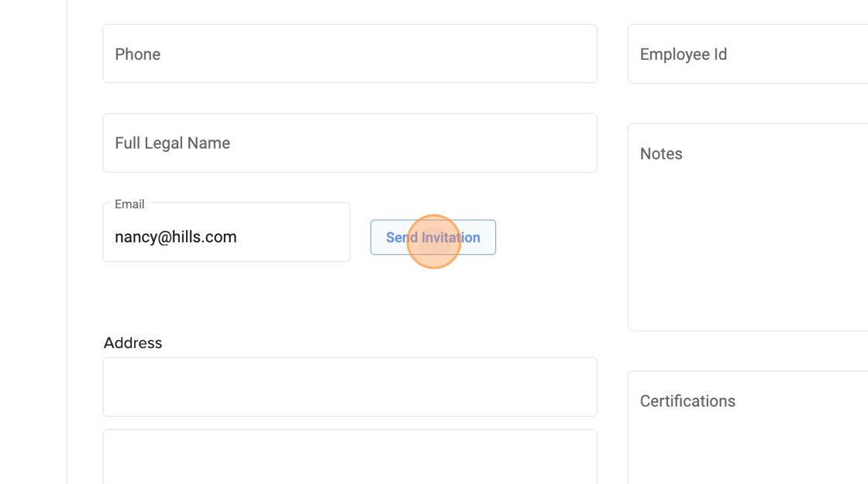
Task: Focus the Phone input field
Action: (349, 53)
